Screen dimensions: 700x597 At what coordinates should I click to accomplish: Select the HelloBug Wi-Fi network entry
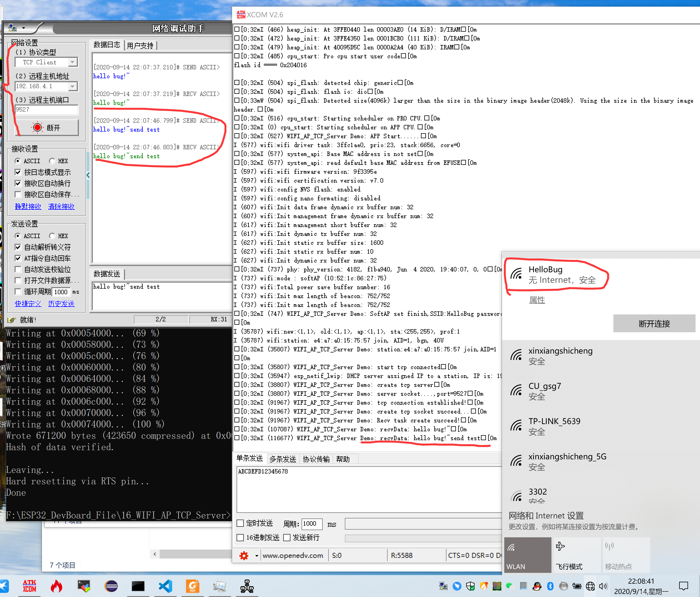600,274
